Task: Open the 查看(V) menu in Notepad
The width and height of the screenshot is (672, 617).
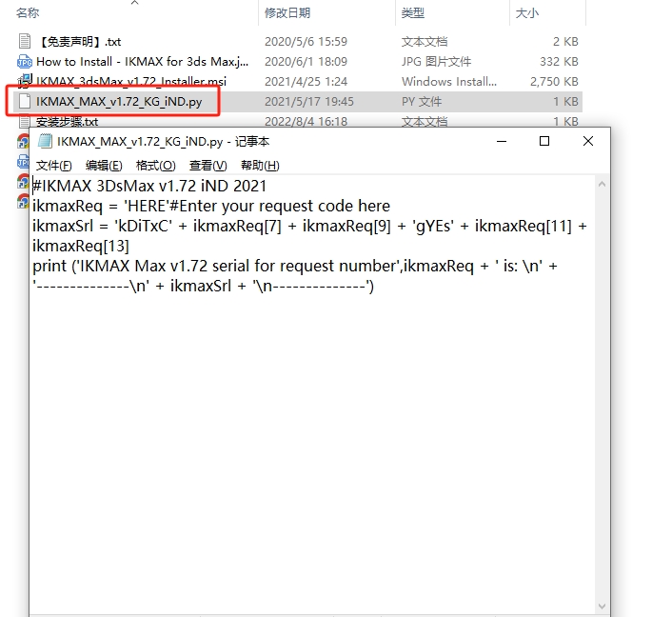Action: coord(208,166)
